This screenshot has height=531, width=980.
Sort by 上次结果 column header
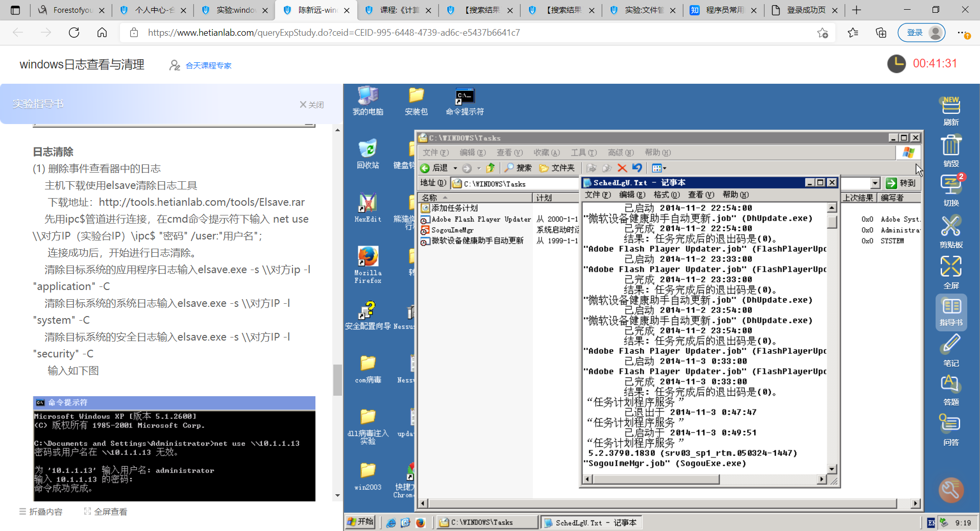coord(859,198)
